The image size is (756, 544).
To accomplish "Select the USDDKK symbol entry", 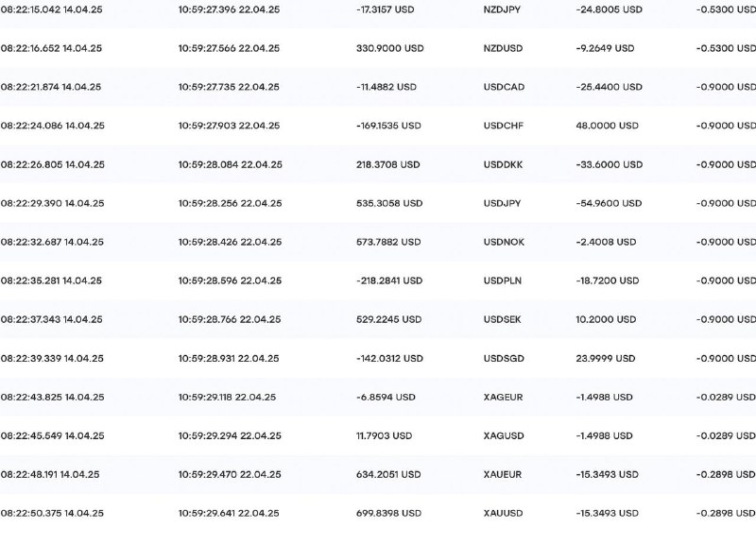I will pyautogui.click(x=503, y=164).
